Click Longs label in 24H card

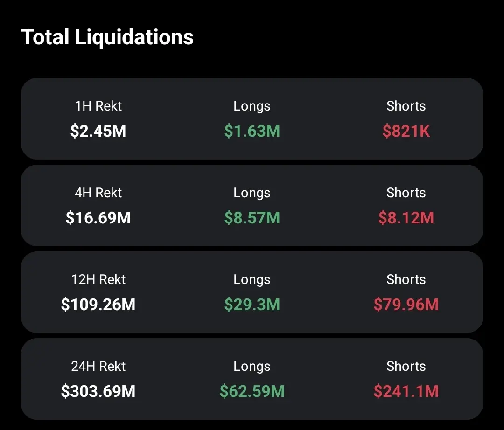tap(252, 367)
